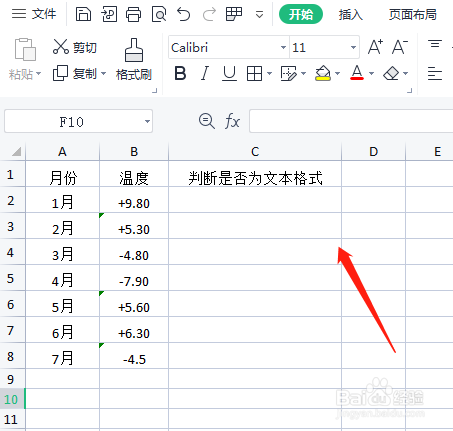The image size is (453, 431).
Task: Open the 文件 menu
Action: coord(34,14)
